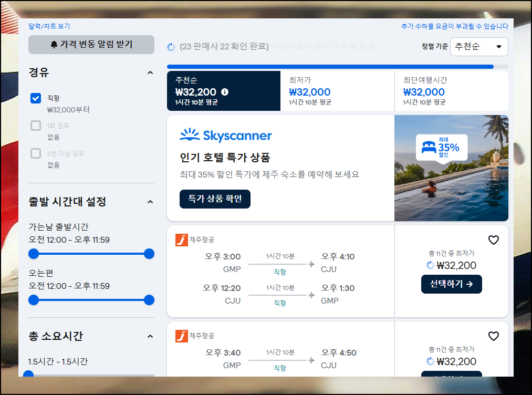The width and height of the screenshot is (532, 395).
Task: Click the bell icon for price alerts
Action: (x=54, y=45)
